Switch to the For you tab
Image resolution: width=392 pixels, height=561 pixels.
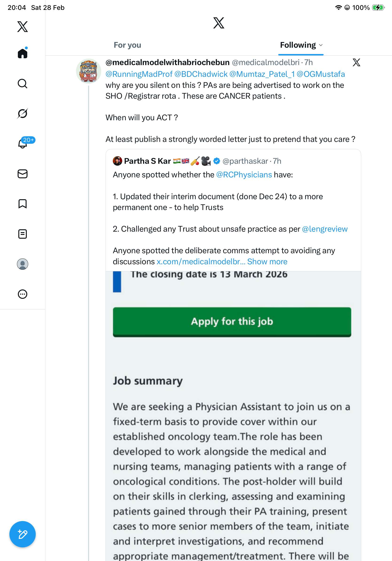point(127,45)
